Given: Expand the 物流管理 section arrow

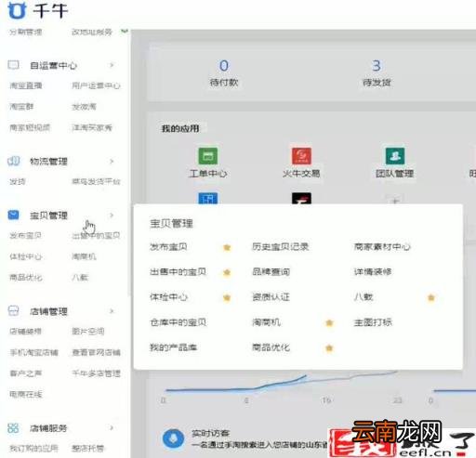Looking at the screenshot, I should (112, 161).
